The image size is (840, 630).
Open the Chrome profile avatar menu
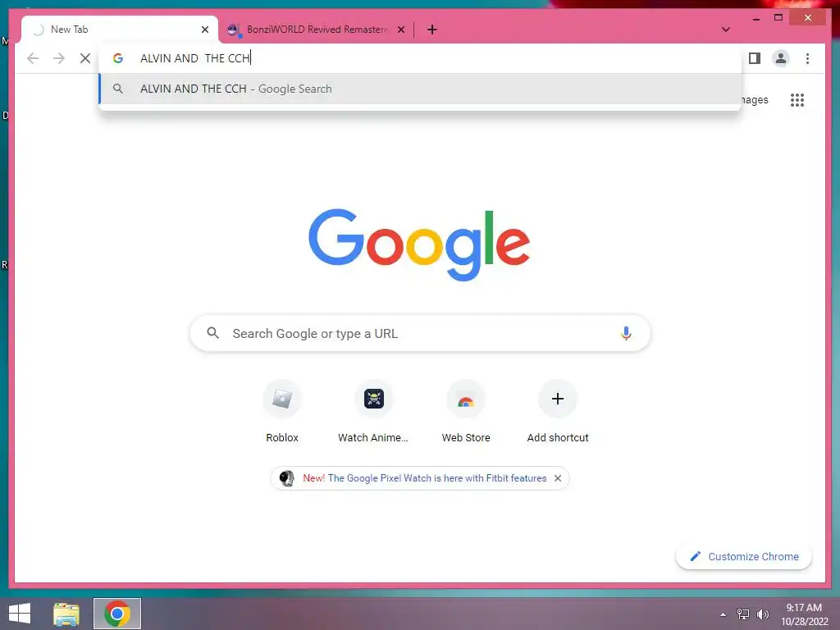point(781,58)
